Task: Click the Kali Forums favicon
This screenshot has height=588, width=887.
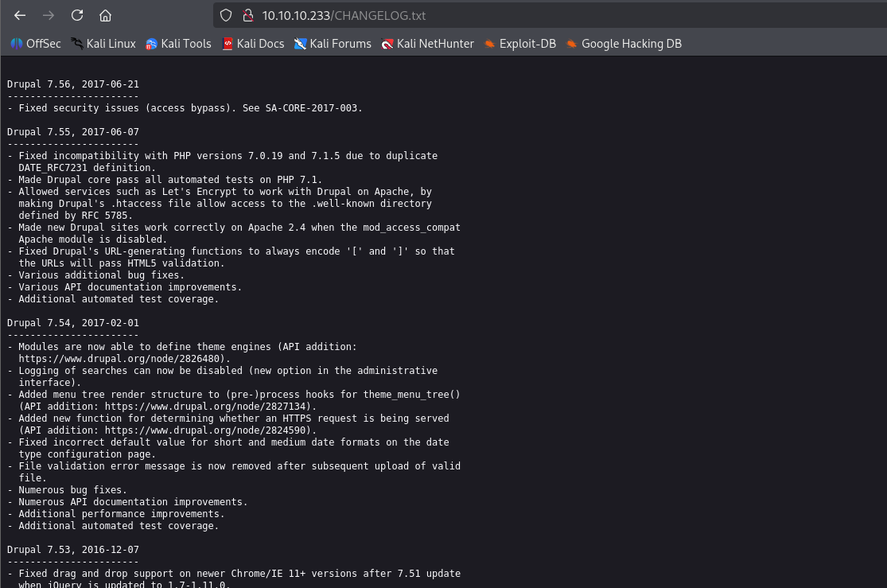Action: (x=300, y=44)
